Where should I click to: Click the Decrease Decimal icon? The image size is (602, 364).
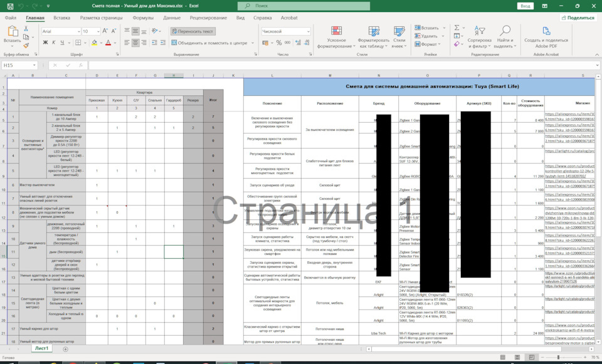pyautogui.click(x=307, y=43)
